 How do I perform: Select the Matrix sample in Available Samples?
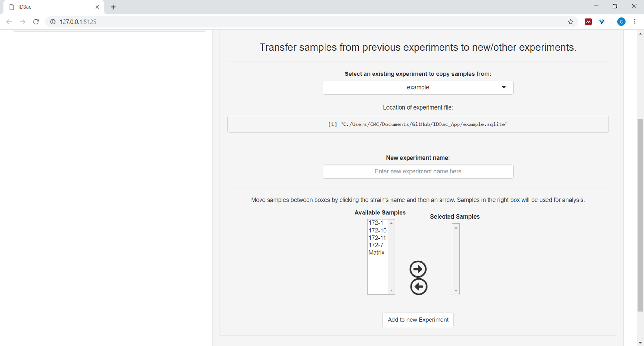tap(376, 253)
